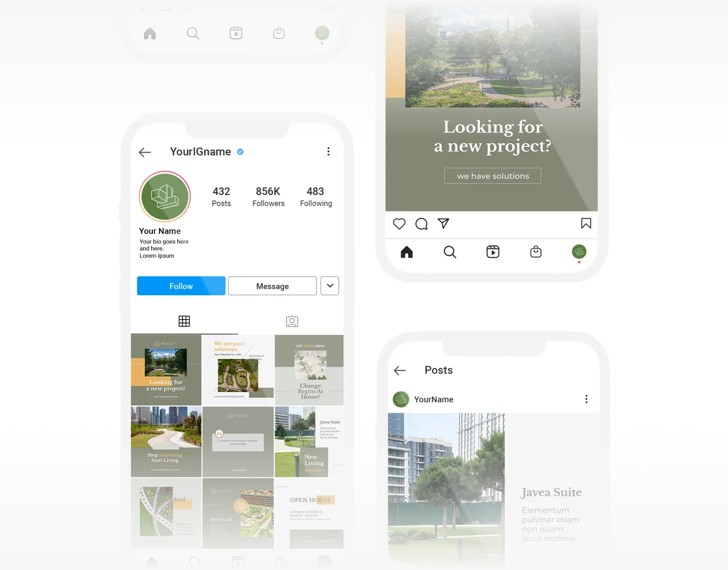Viewport: 728px width, 570px height.
Task: Click the shop icon in bottom navigation
Action: (x=535, y=251)
